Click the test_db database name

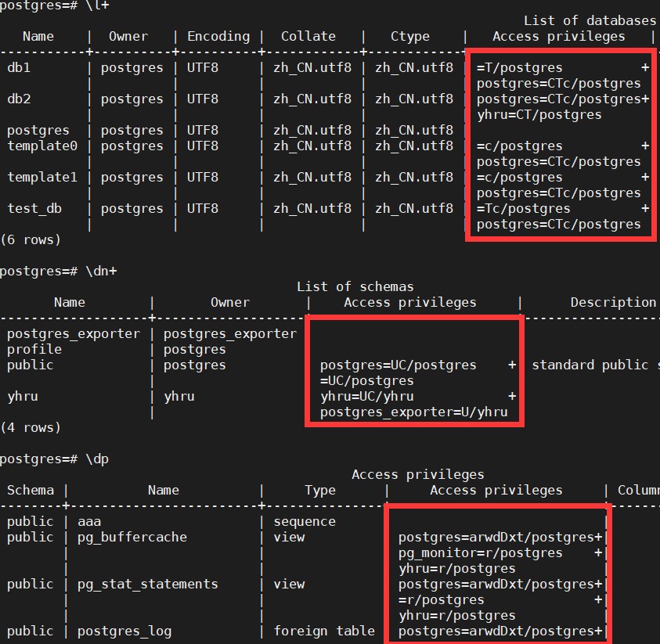tap(34, 208)
